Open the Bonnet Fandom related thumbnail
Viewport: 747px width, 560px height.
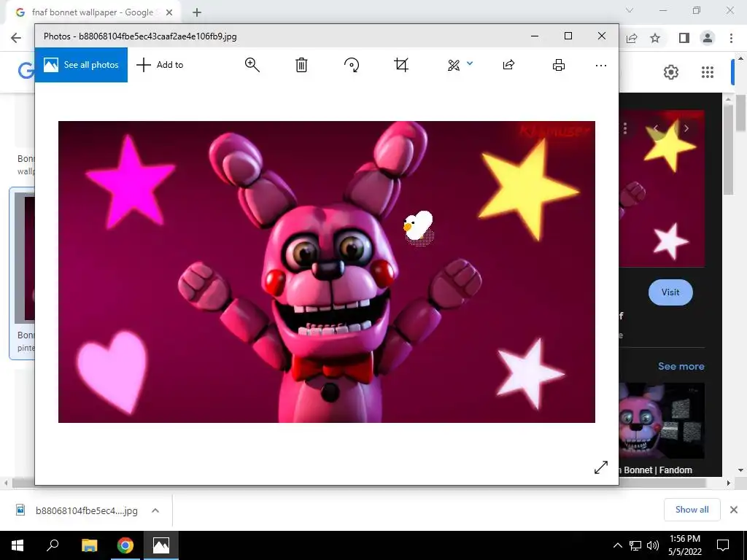coord(662,421)
